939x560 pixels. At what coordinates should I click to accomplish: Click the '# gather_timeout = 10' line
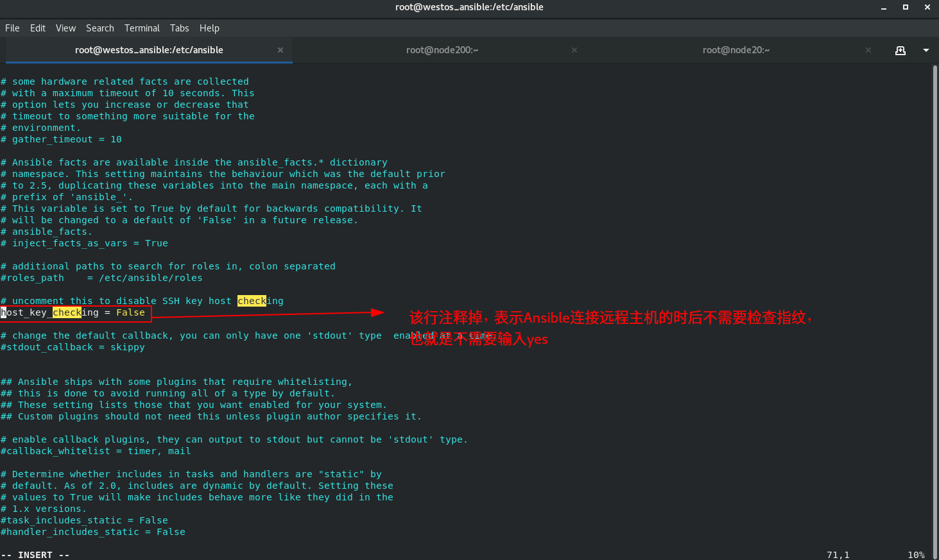tap(62, 139)
